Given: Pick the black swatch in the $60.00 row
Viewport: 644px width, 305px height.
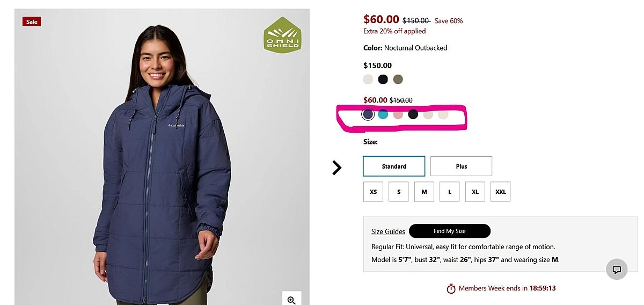Looking at the screenshot, I should click(413, 114).
